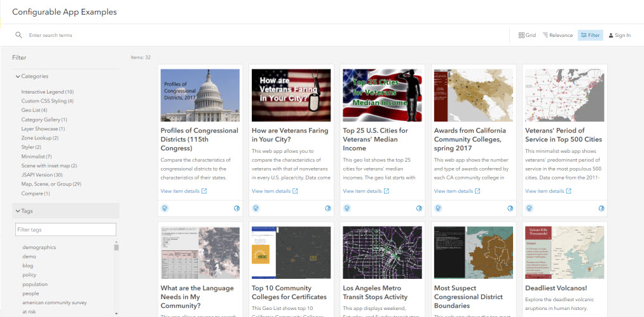The image size is (644, 317).
Task: Click inside the Filter tags field
Action: 65,229
